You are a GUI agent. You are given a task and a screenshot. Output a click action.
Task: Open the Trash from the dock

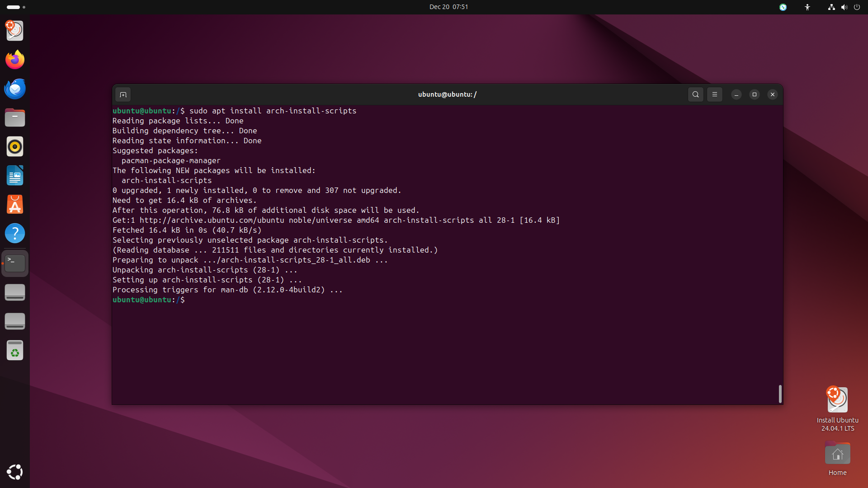click(x=15, y=350)
